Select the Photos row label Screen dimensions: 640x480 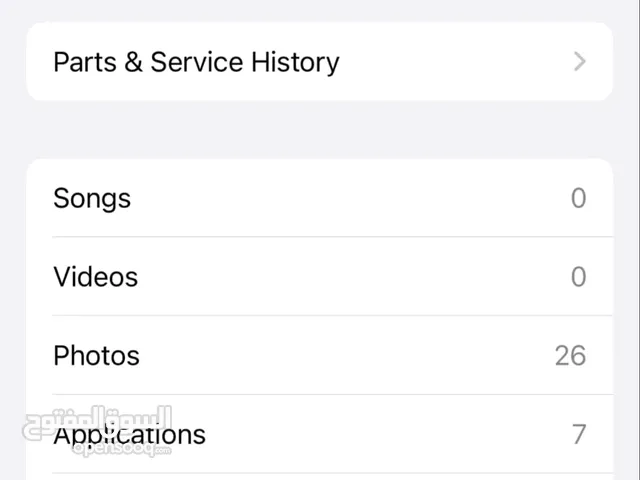pos(96,356)
